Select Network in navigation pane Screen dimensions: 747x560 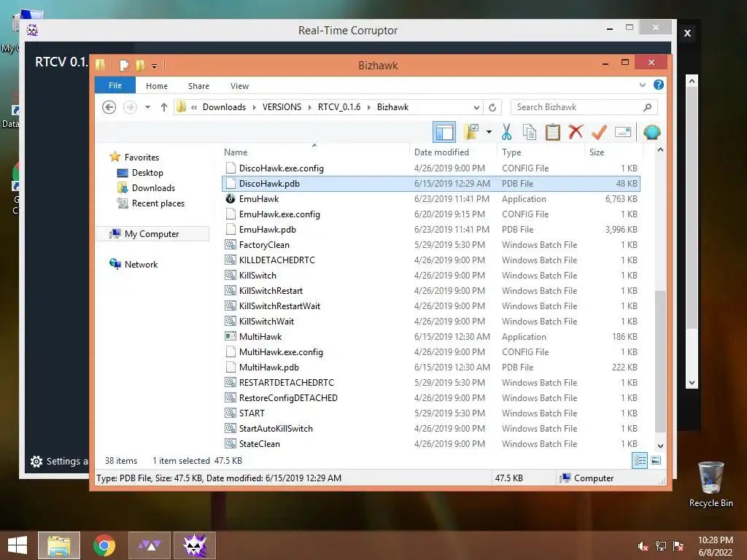pos(141,264)
